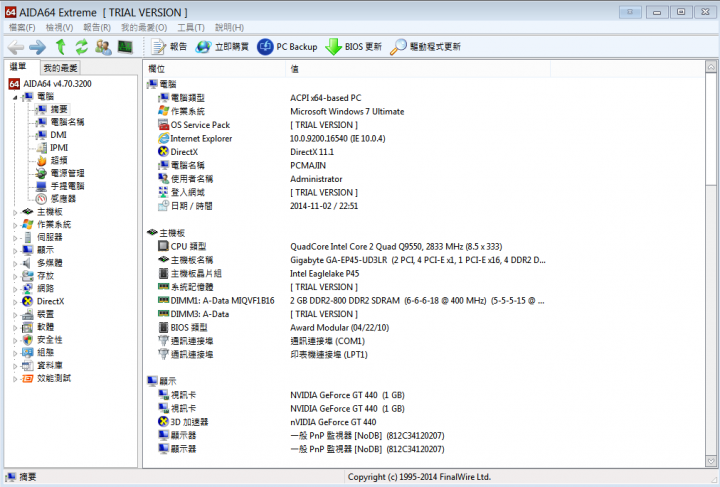Select the QuadCore Intel Core 2 Quad value

pos(396,246)
